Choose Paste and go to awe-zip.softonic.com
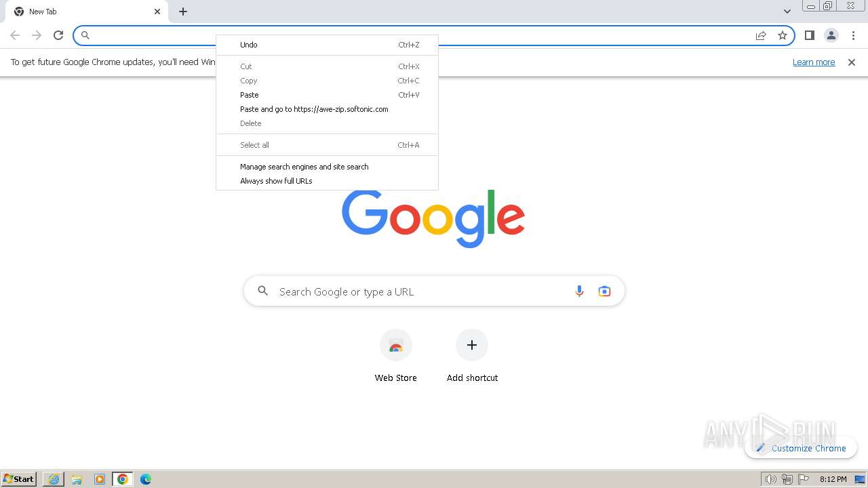 [x=327, y=109]
